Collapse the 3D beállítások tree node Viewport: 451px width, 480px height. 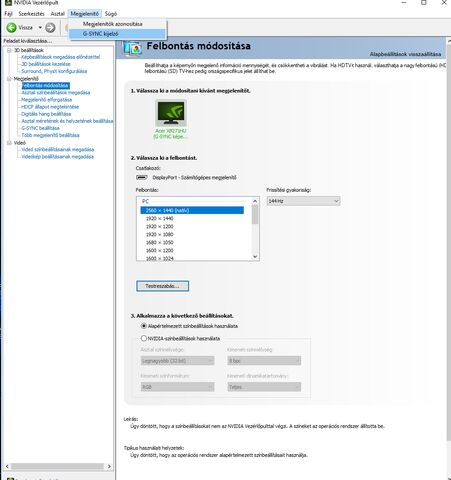point(9,50)
